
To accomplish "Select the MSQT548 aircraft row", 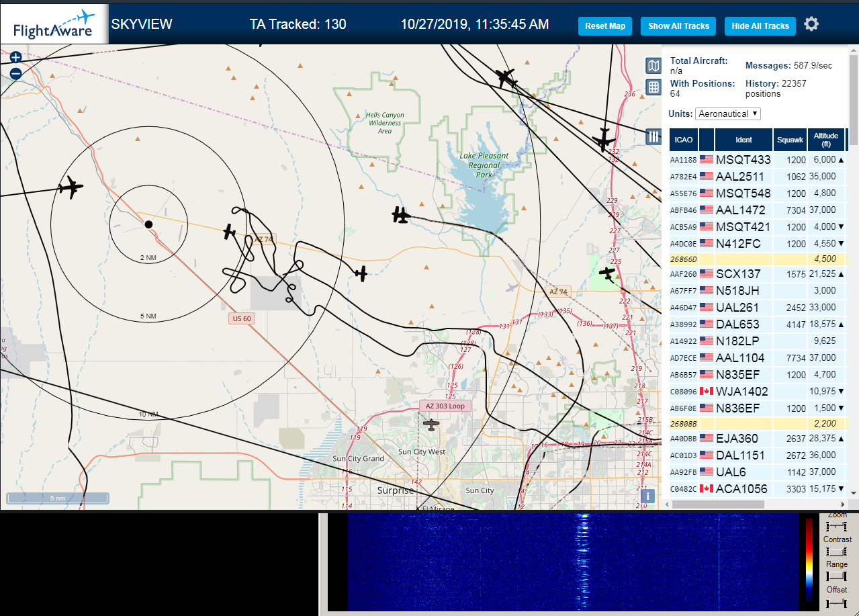I will click(758, 193).
